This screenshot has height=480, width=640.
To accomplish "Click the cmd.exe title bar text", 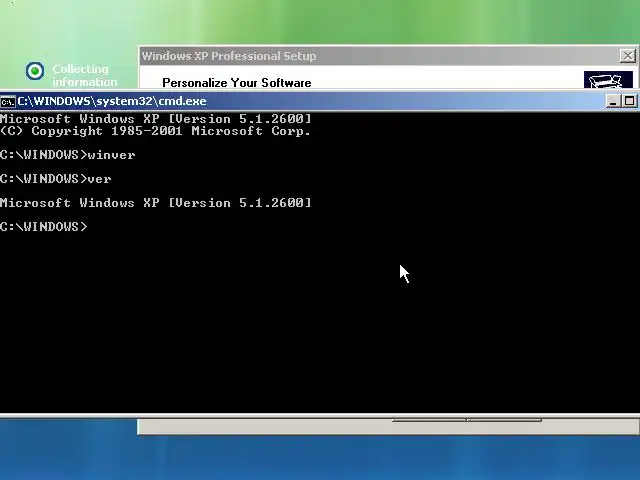I will click(112, 101).
